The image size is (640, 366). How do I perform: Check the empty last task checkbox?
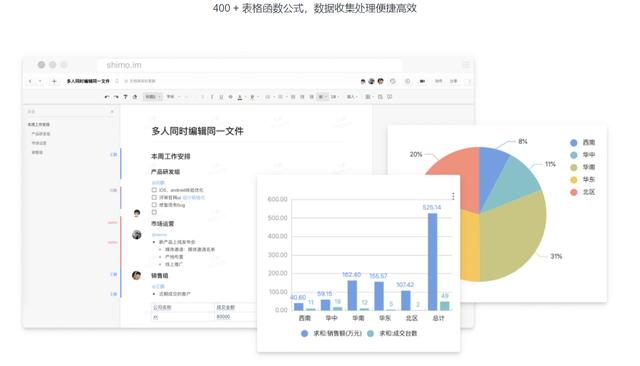click(x=154, y=212)
